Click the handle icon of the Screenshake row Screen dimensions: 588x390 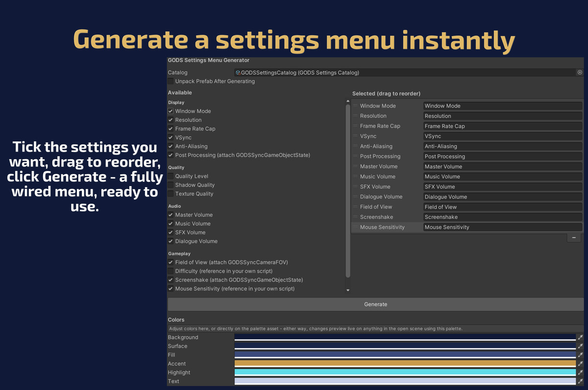click(355, 217)
